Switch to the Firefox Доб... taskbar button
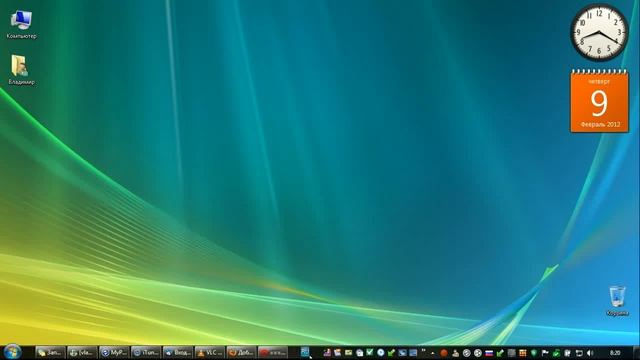 click(x=242, y=353)
